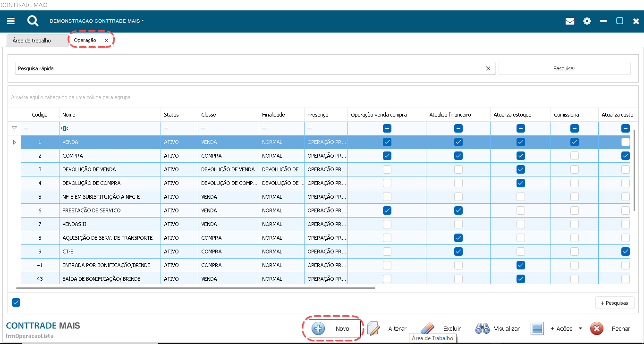The height and width of the screenshot is (344, 644).
Task: Switch to the Área de trabalho tab
Action: pyautogui.click(x=32, y=41)
